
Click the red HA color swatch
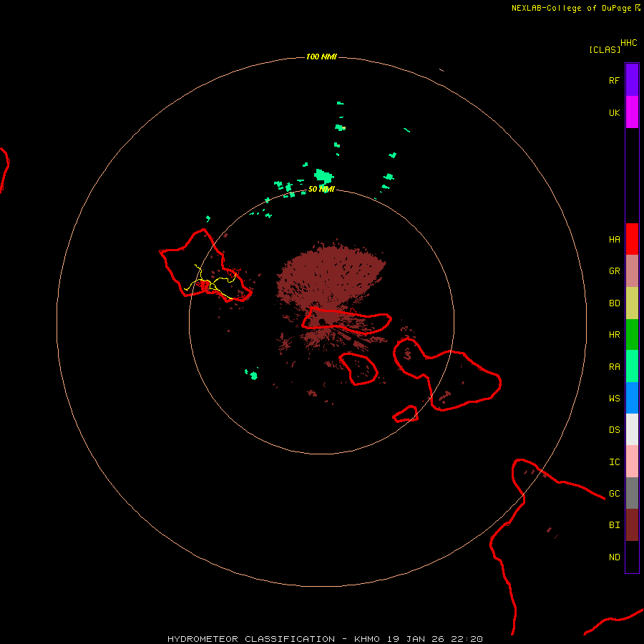[632, 239]
